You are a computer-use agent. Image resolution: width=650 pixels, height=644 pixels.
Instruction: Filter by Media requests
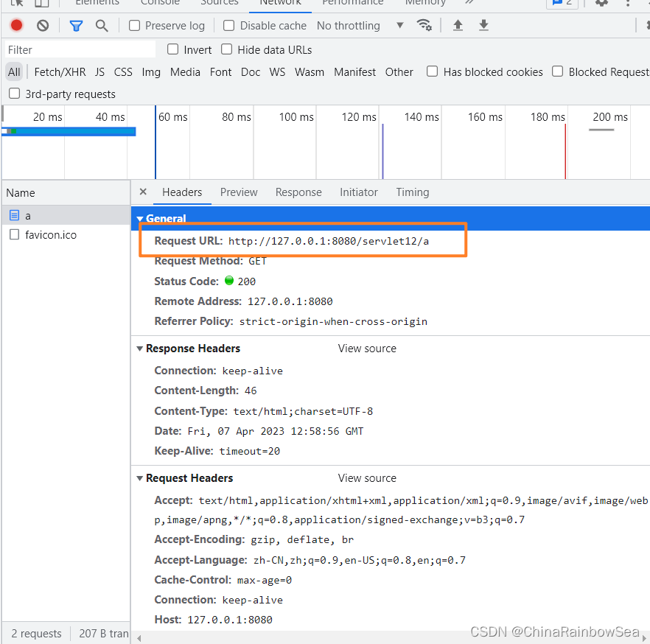[185, 72]
